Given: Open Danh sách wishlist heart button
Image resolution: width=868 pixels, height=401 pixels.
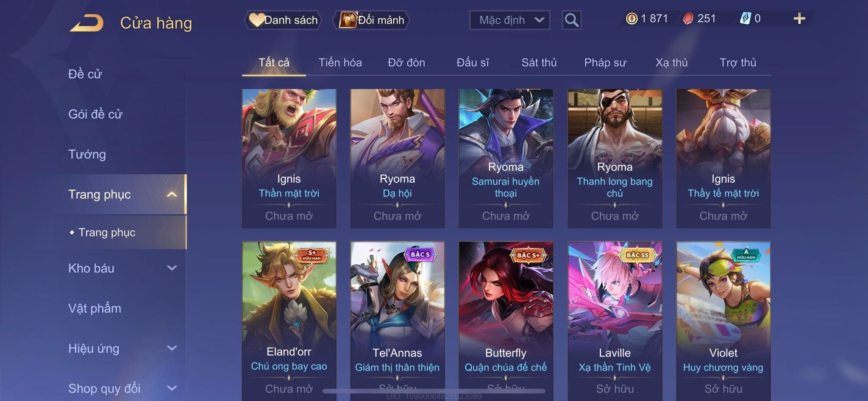Looking at the screenshot, I should 283,20.
